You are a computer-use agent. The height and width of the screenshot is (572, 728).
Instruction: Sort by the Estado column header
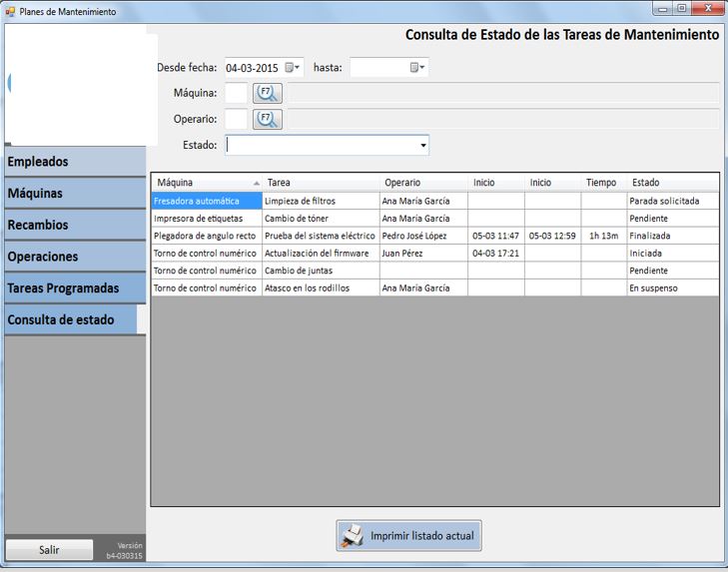[673, 183]
